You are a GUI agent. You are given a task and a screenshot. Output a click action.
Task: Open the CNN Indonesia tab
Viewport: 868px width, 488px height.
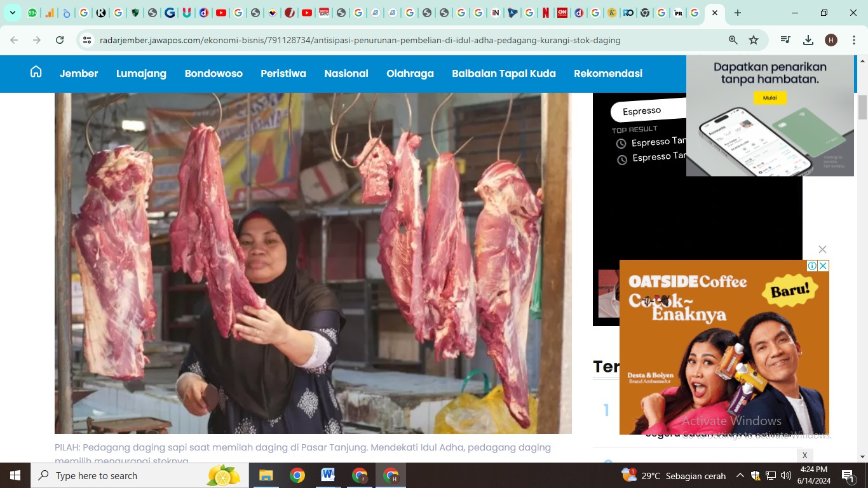click(x=562, y=13)
